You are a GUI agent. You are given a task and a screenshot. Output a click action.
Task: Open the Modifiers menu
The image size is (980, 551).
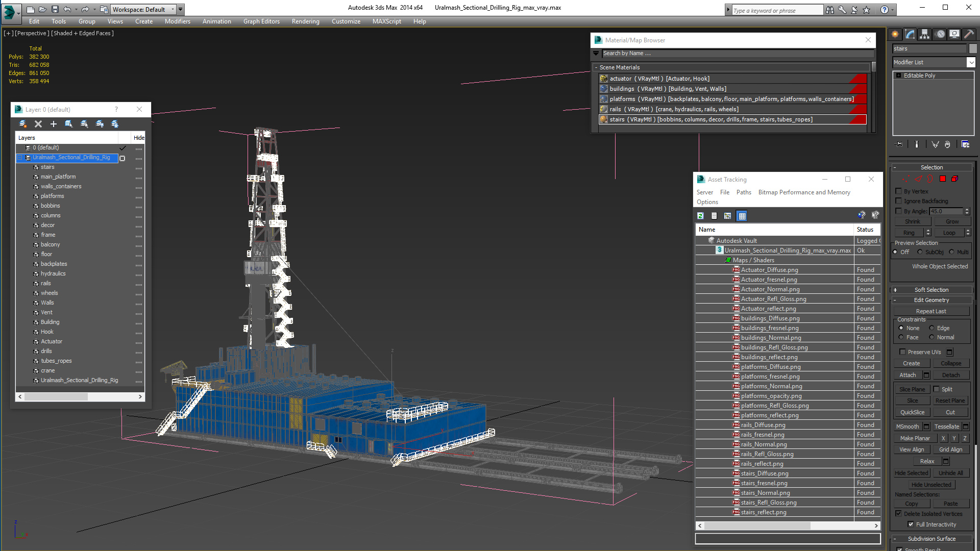click(177, 21)
